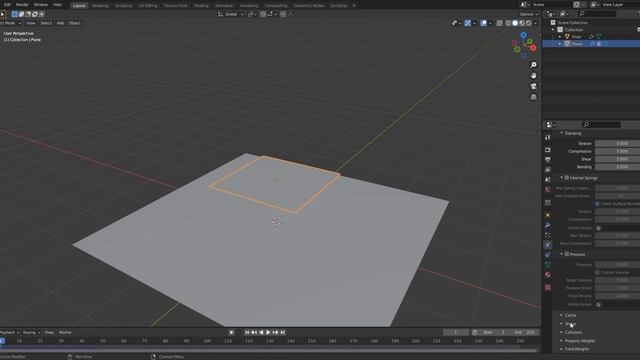The height and width of the screenshot is (360, 640).
Task: Click the viewport zoom magnifier icon
Action: 533,65
